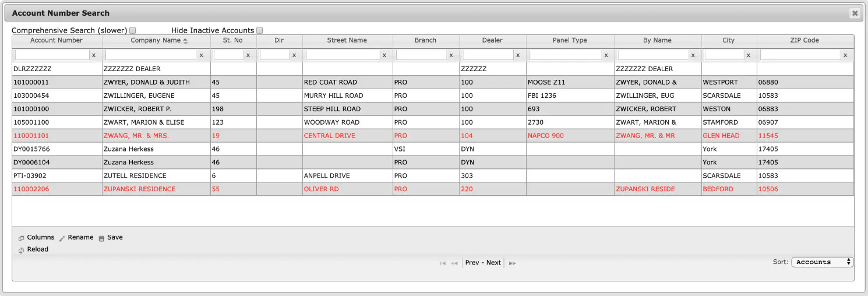
Task: Select account 105001100 cell
Action: point(57,122)
